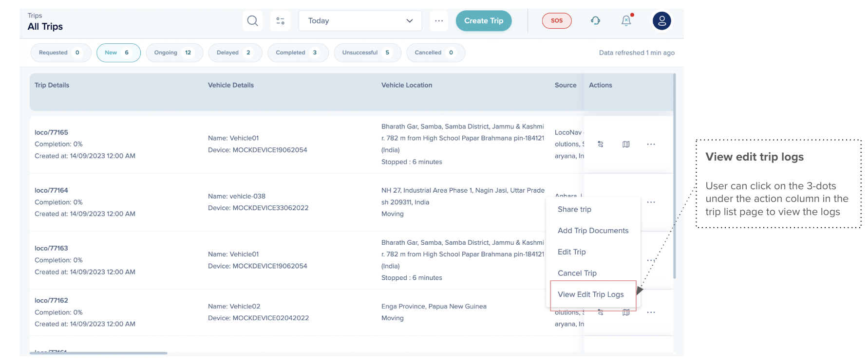The width and height of the screenshot is (868, 363).
Task: Open the filter settings icon
Action: 280,21
